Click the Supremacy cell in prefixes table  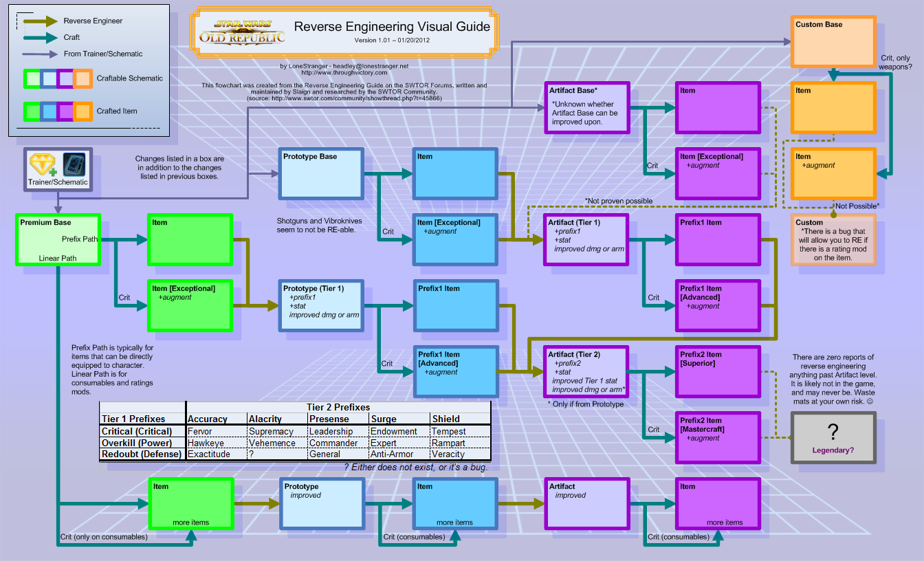coord(271,432)
